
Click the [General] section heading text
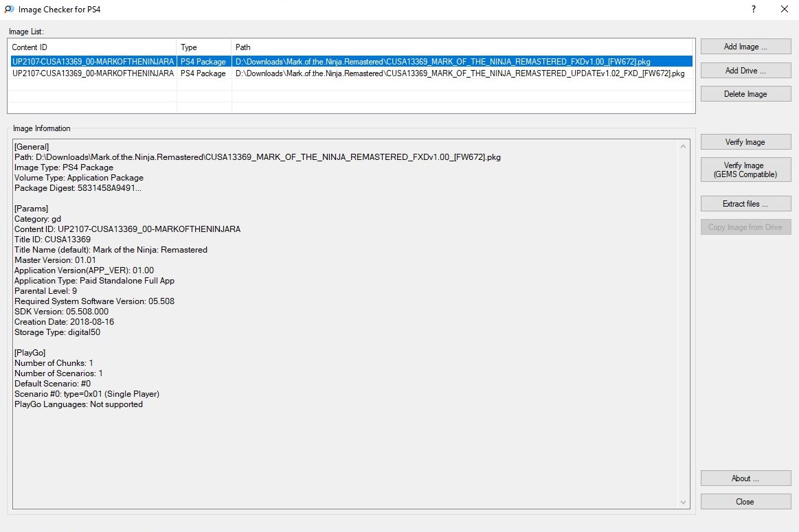point(32,147)
